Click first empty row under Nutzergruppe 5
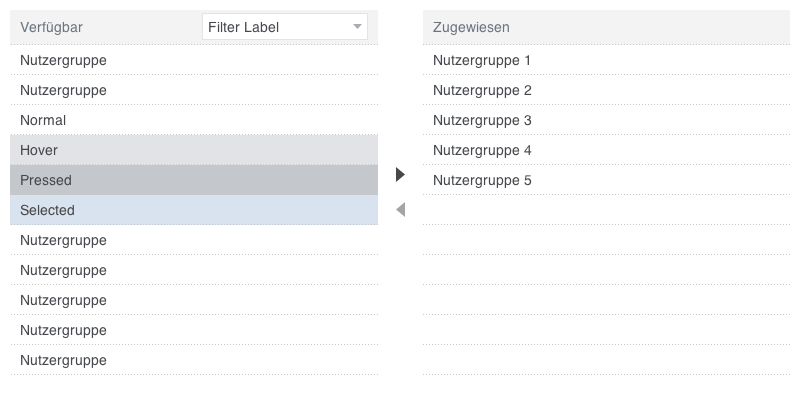The width and height of the screenshot is (800, 395). pyautogui.click(x=606, y=210)
